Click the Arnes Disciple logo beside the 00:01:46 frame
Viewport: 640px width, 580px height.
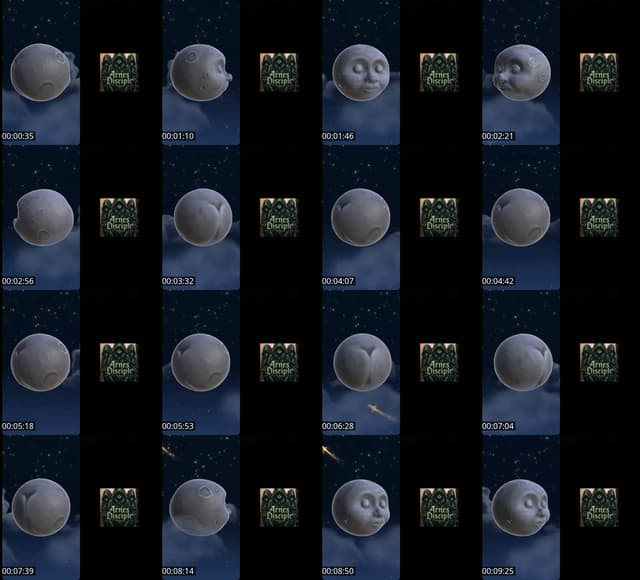(439, 72)
